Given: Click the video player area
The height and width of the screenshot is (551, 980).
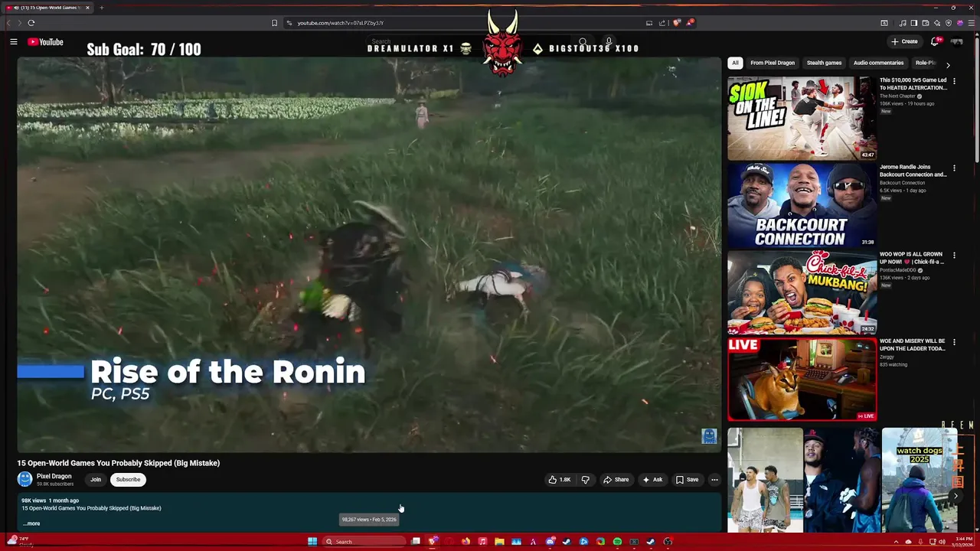Looking at the screenshot, I should (x=369, y=255).
